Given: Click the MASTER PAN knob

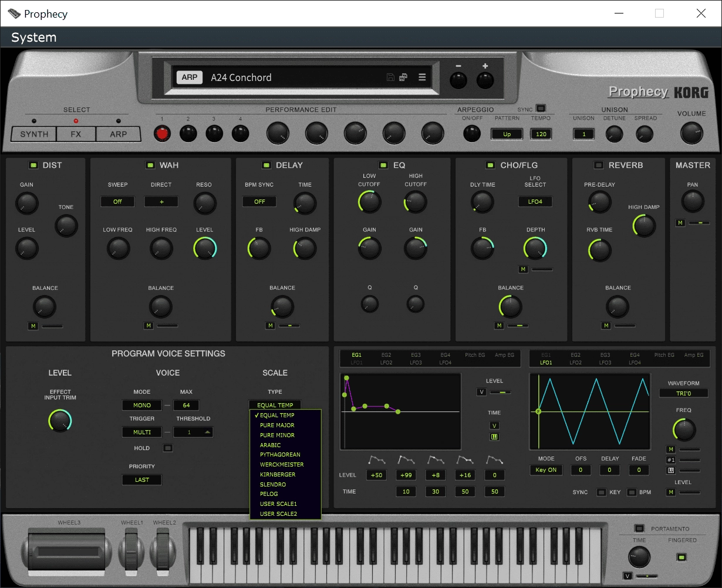Looking at the screenshot, I should tap(693, 202).
